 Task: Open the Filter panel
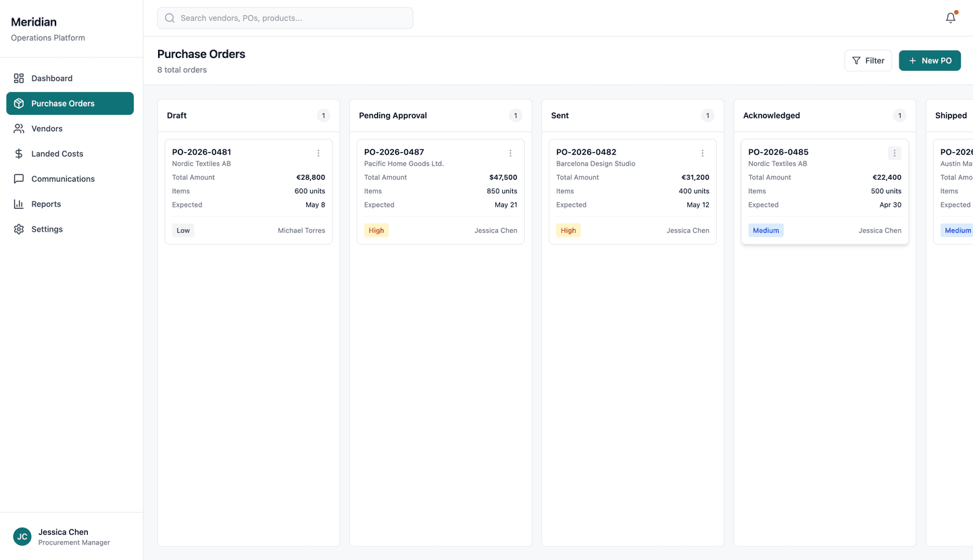868,60
